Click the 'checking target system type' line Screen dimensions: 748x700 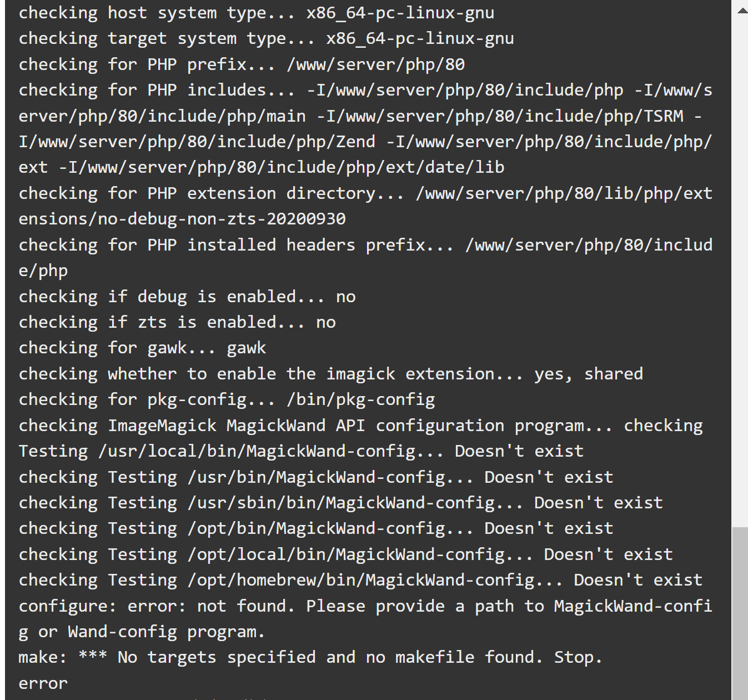coord(267,39)
